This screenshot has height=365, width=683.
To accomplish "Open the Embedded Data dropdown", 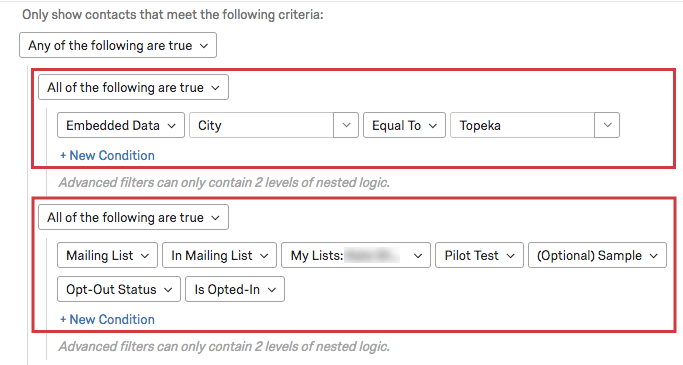I will tap(121, 125).
